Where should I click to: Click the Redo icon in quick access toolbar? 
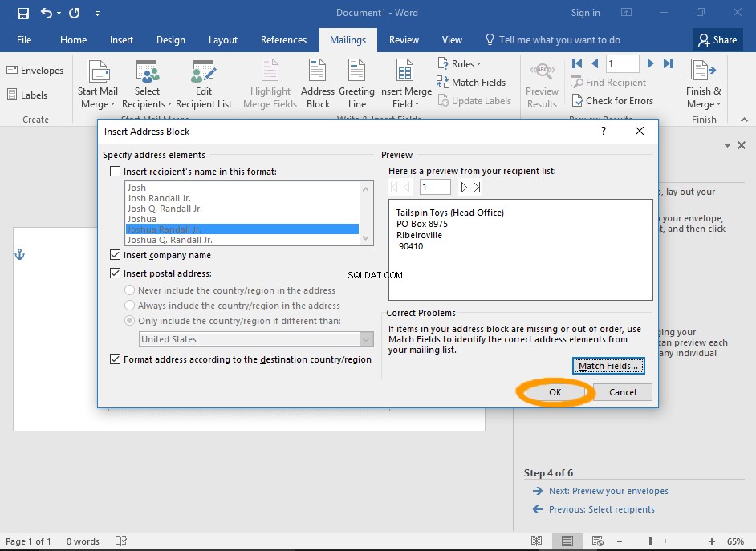click(75, 13)
